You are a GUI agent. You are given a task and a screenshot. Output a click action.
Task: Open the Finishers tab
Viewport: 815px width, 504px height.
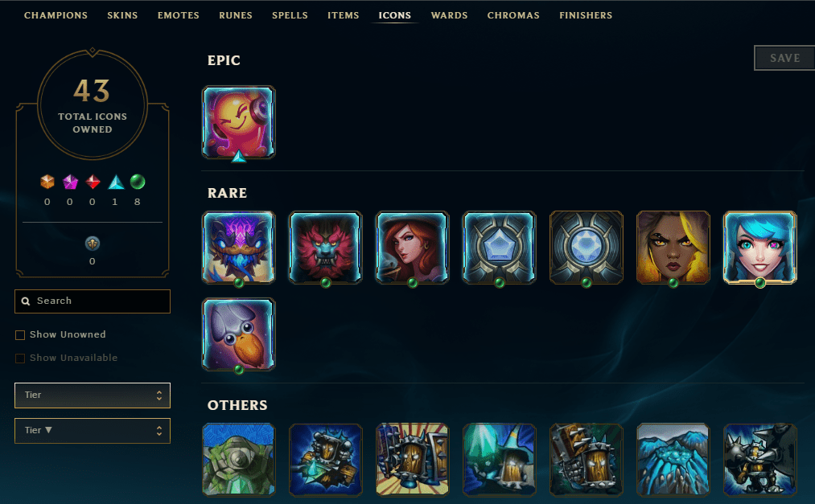[x=585, y=15]
